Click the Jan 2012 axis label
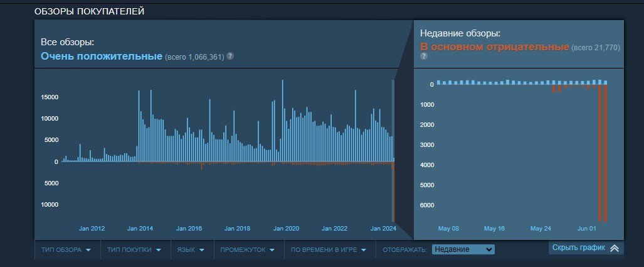Image resolution: width=644 pixels, height=267 pixels. (92, 229)
